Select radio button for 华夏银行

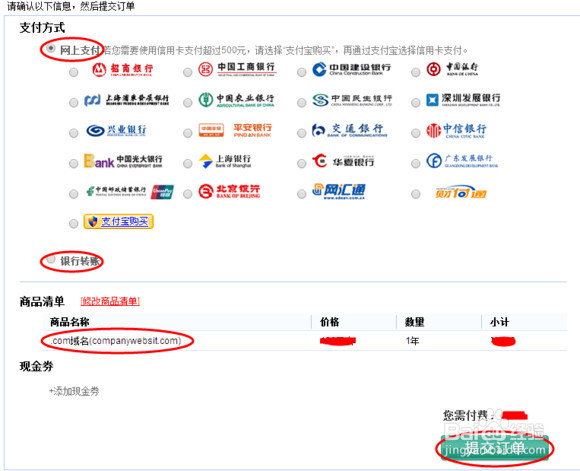(x=301, y=163)
